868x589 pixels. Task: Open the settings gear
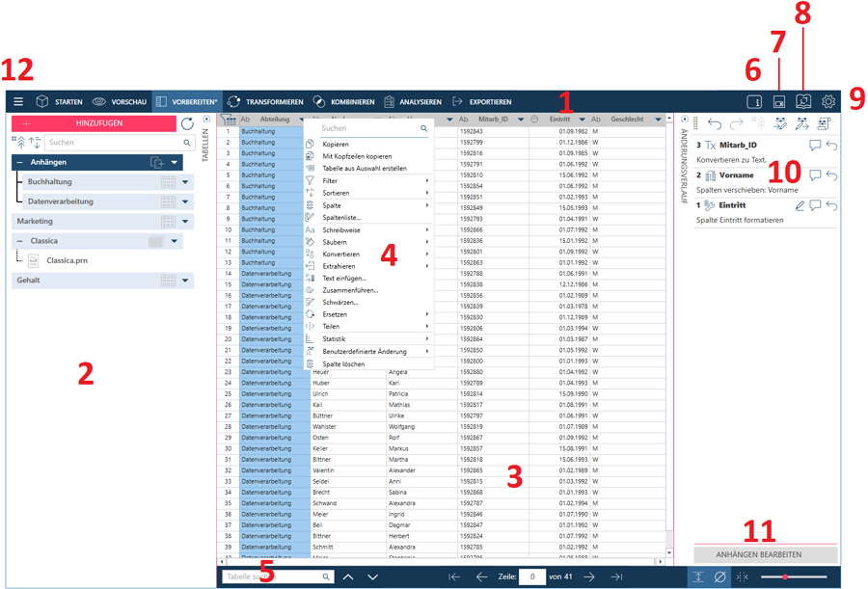click(828, 101)
